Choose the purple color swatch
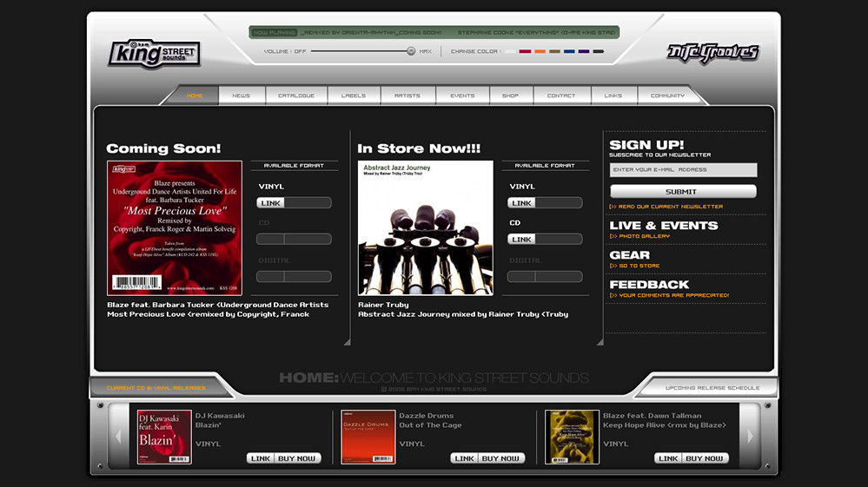868x487 pixels. pos(584,51)
